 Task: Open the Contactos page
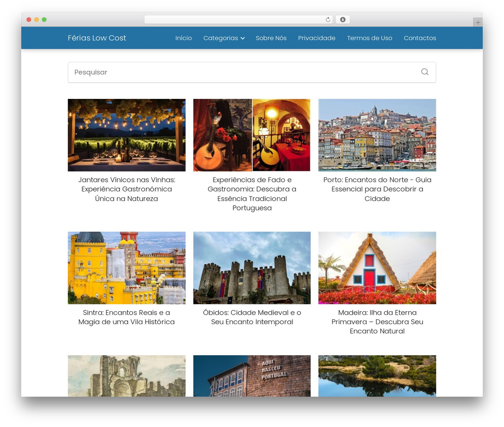click(420, 38)
